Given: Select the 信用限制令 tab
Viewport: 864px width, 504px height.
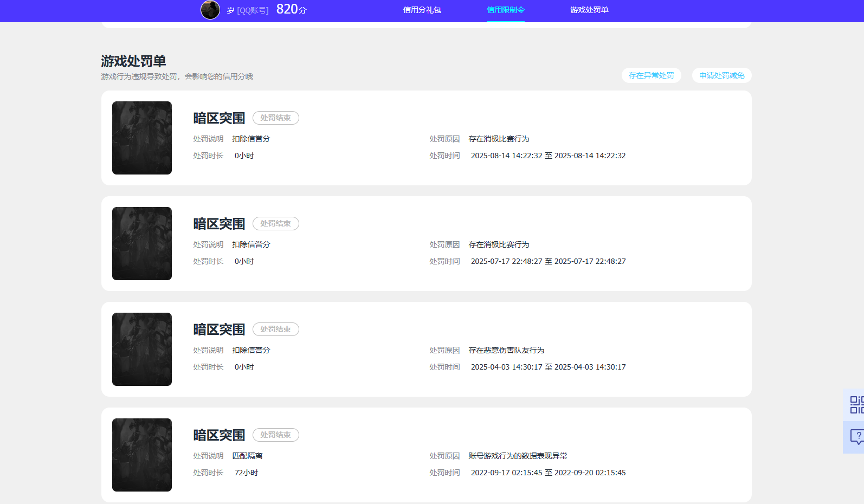Looking at the screenshot, I should tap(505, 10).
